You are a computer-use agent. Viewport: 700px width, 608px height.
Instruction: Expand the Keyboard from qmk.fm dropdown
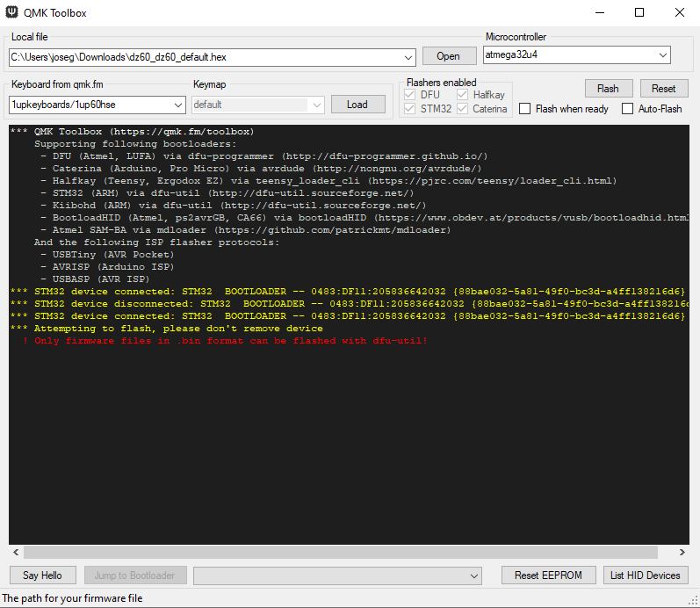click(x=178, y=105)
